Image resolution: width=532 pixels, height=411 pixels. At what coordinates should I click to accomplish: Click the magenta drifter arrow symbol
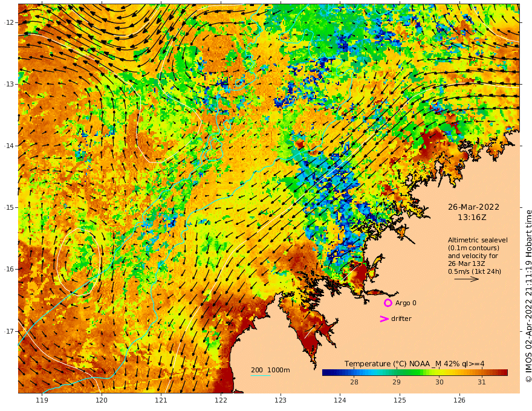coord(384,319)
